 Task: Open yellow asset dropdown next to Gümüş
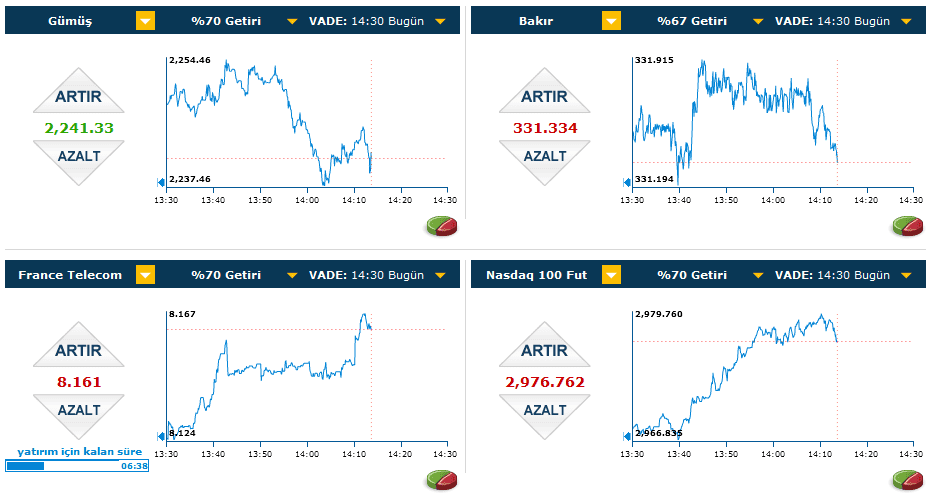[x=146, y=21]
